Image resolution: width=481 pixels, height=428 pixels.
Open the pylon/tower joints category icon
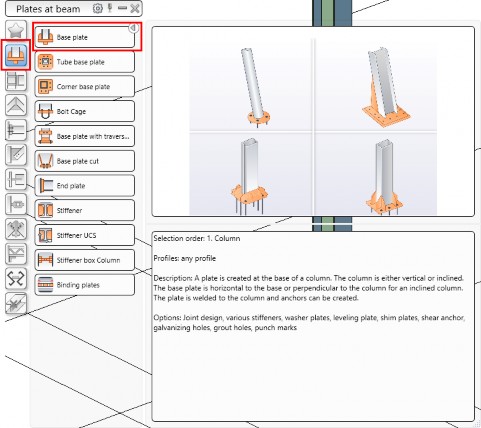point(16,229)
